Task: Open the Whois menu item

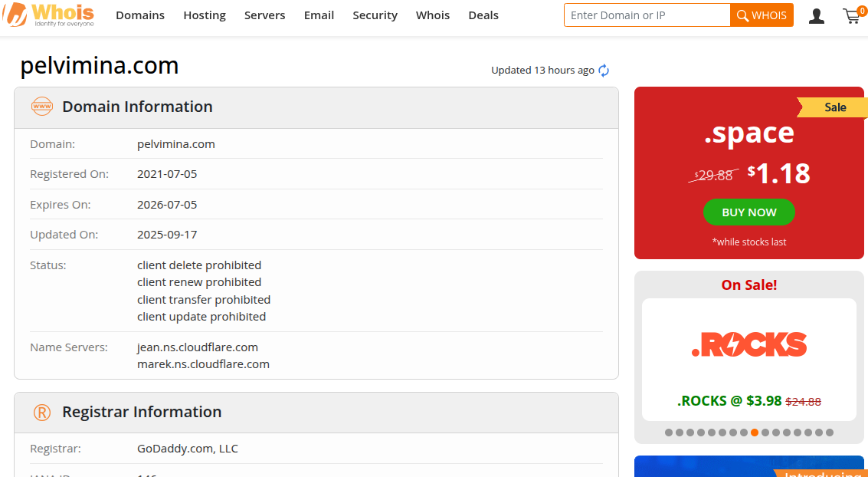Action: click(433, 15)
